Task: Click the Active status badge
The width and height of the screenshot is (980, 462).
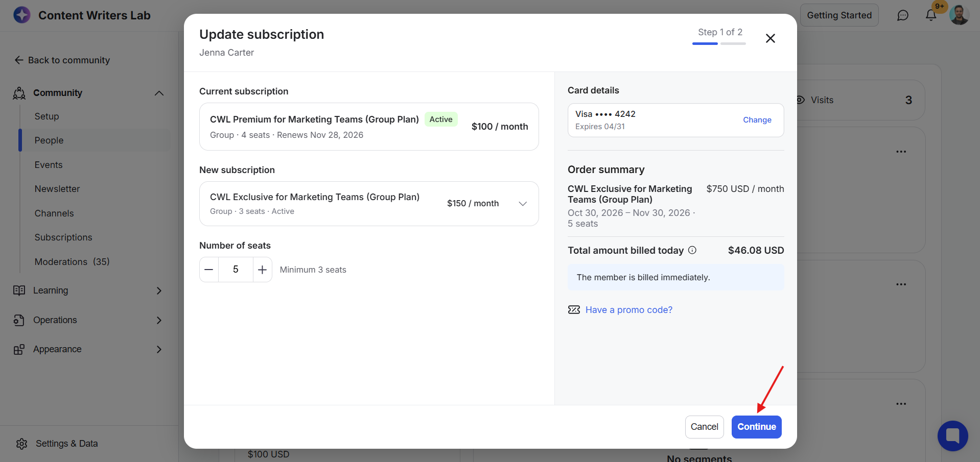Action: [x=441, y=119]
